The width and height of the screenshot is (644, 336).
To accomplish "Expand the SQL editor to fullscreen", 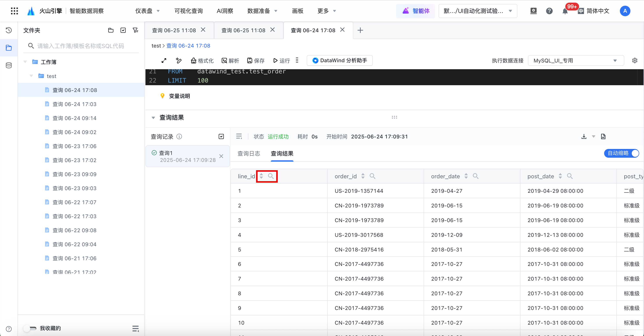I will [x=164, y=60].
